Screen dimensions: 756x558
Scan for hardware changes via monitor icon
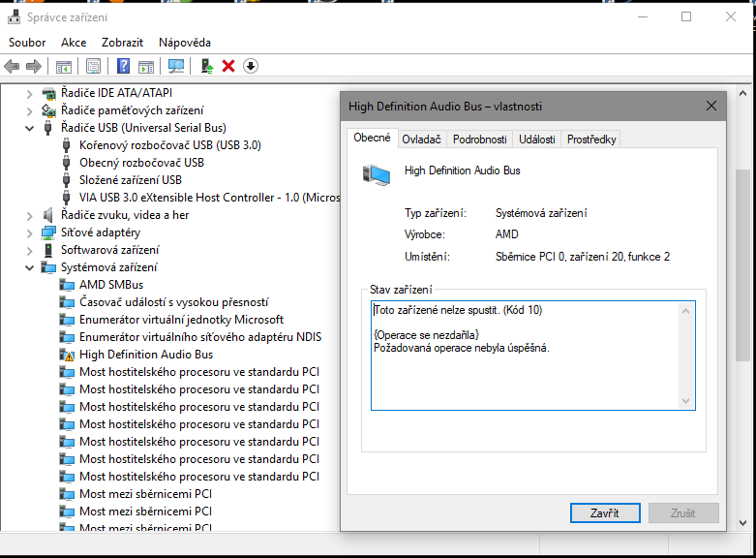[x=176, y=66]
